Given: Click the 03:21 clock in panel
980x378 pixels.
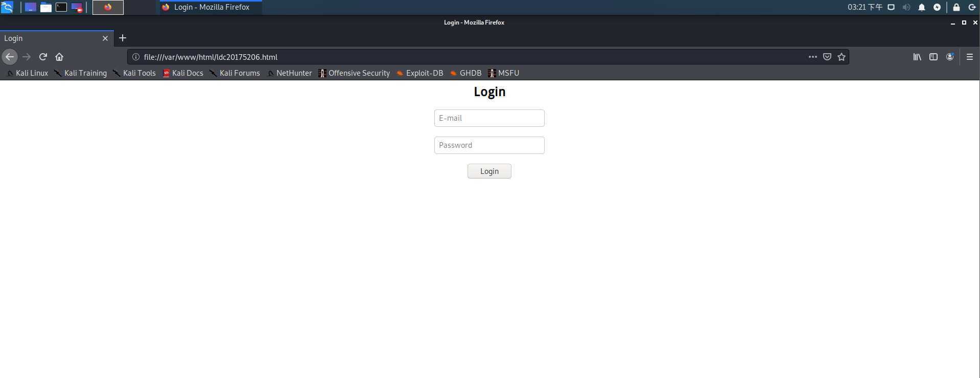Looking at the screenshot, I should [865, 7].
